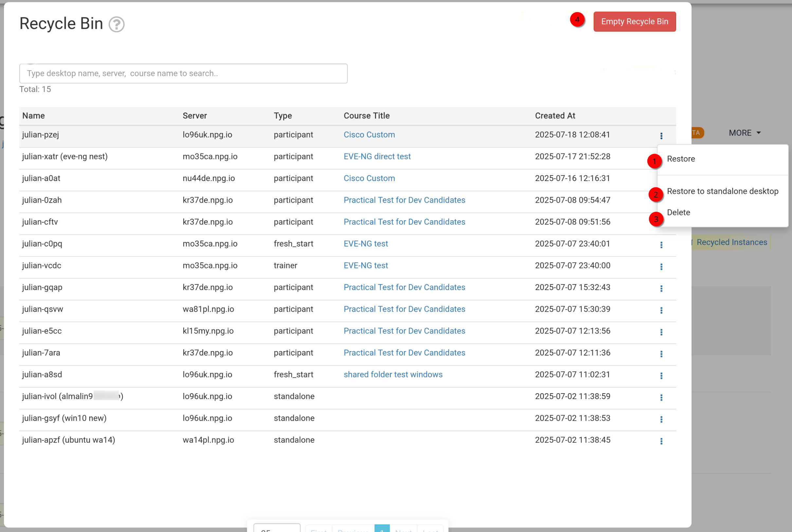The height and width of the screenshot is (532, 792).
Task: Open Cisco Custom link for julian-a0at
Action: (x=369, y=178)
